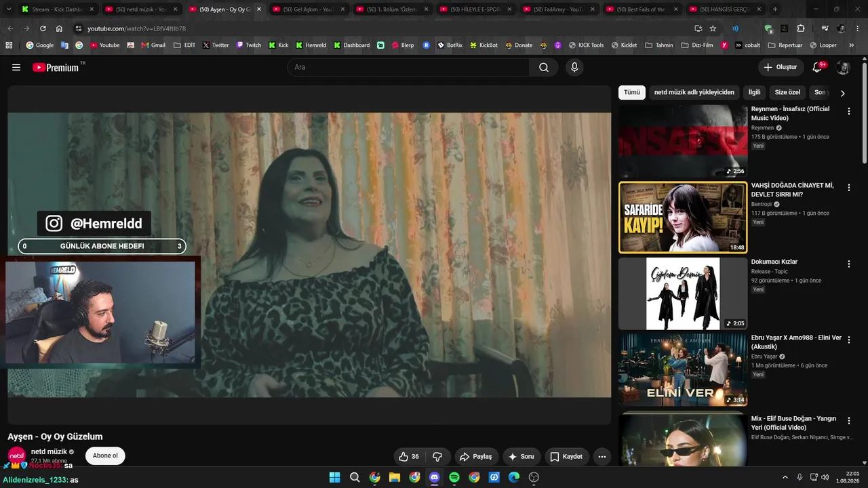Close the Ayşen - Oy Oy tab
The width and height of the screenshot is (868, 488).
point(258,9)
